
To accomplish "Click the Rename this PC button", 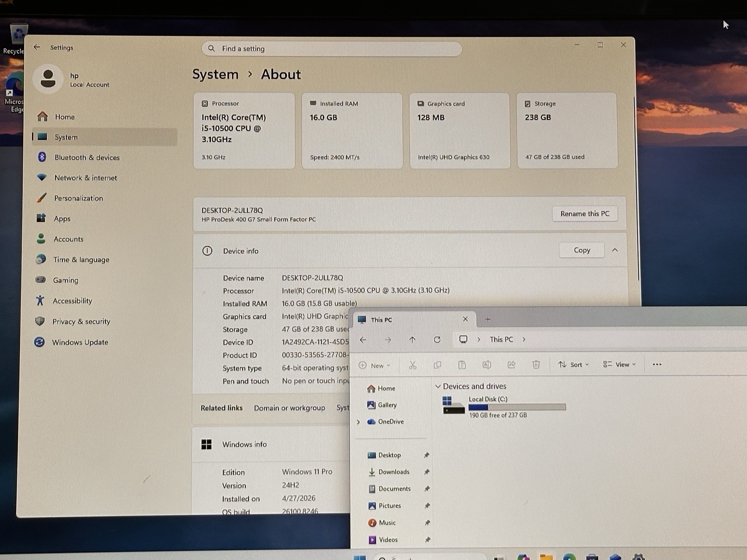I will click(585, 214).
